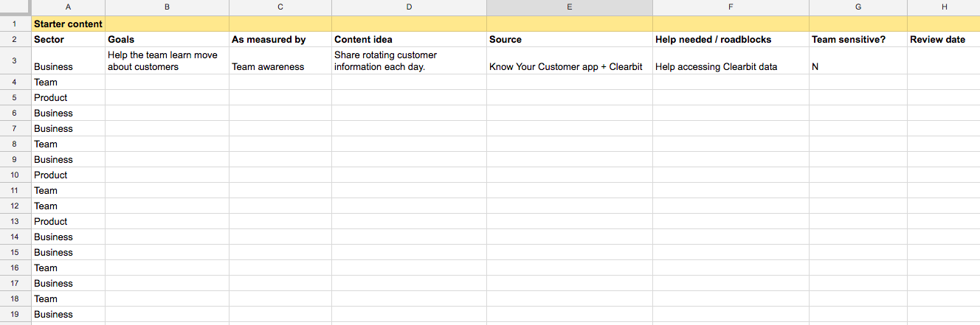Select Help needed / roadblocks header cell
The width and height of the screenshot is (980, 325).
click(731, 40)
